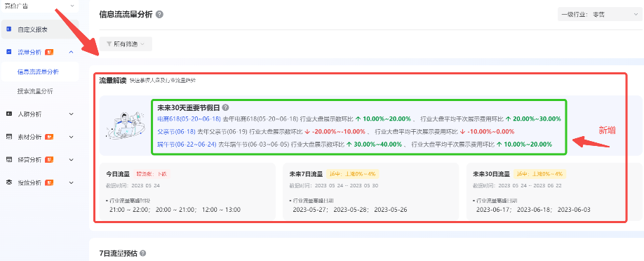Screen dimensions: 644x261
Task: Expand the 投放分析 chevron
Action: click(71, 182)
